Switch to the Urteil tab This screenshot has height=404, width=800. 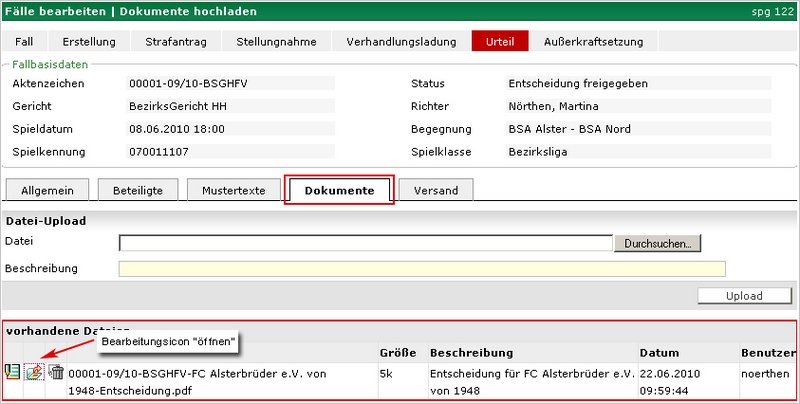click(500, 41)
